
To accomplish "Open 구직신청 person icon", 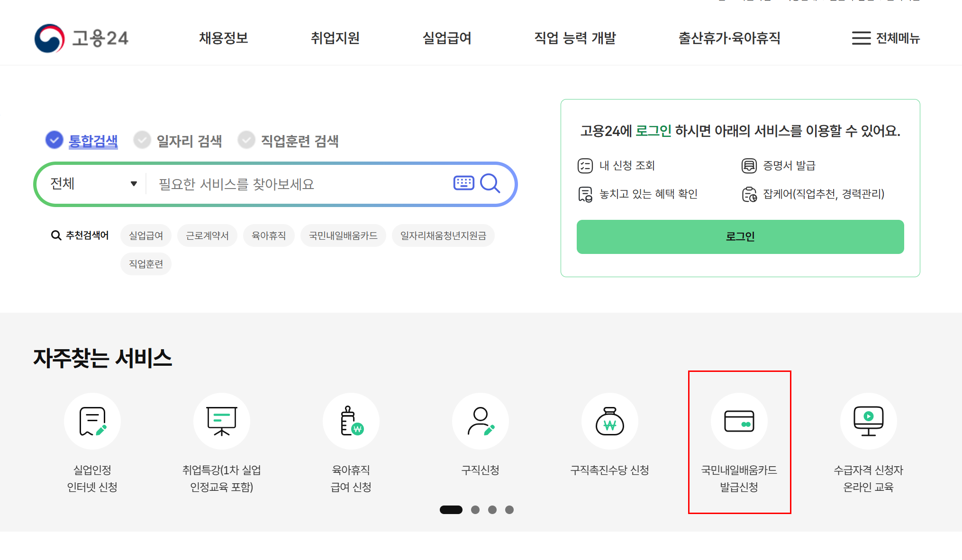I will tap(481, 421).
